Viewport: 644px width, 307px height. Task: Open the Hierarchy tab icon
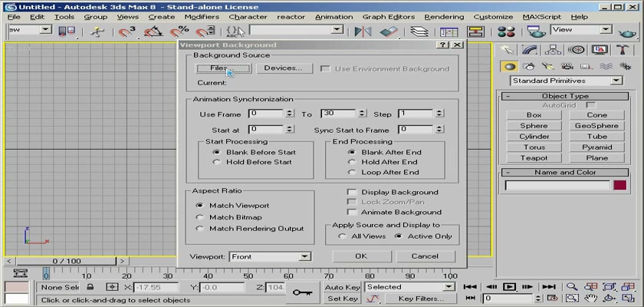click(554, 50)
